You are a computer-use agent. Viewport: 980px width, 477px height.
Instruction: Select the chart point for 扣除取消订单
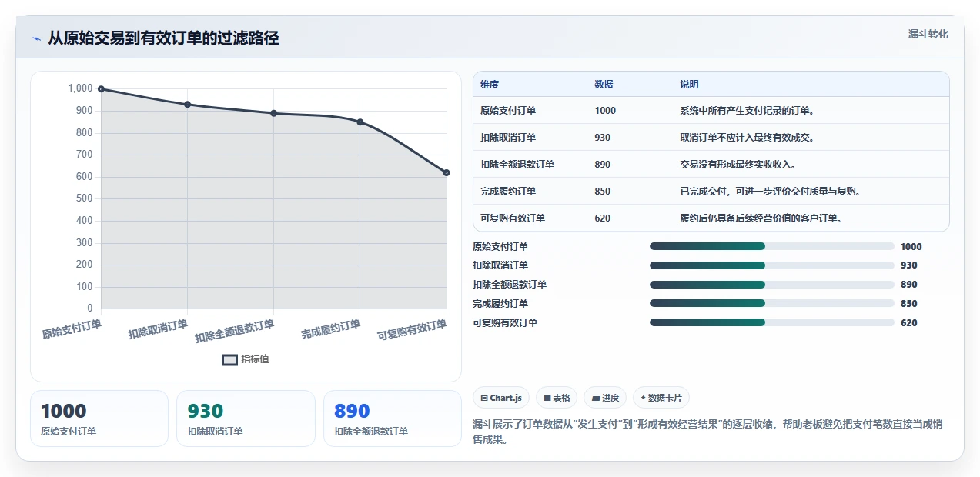187,105
